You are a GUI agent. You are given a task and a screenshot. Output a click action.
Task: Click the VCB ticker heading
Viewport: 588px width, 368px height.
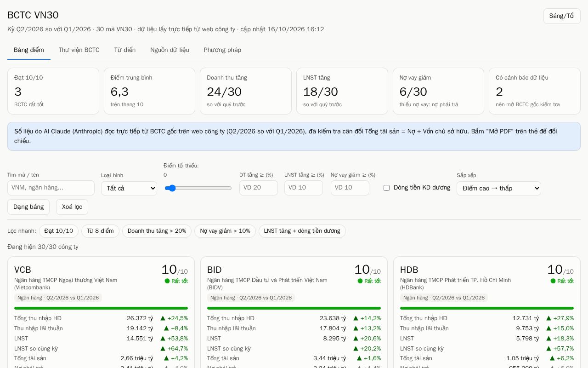point(23,270)
